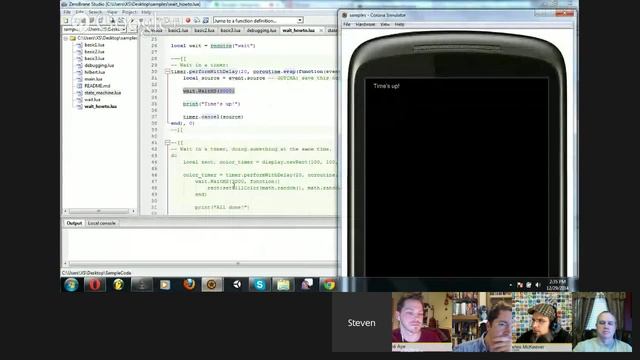Open basic1.lua in the project tree
The width and height of the screenshot is (640, 360).
(94, 45)
